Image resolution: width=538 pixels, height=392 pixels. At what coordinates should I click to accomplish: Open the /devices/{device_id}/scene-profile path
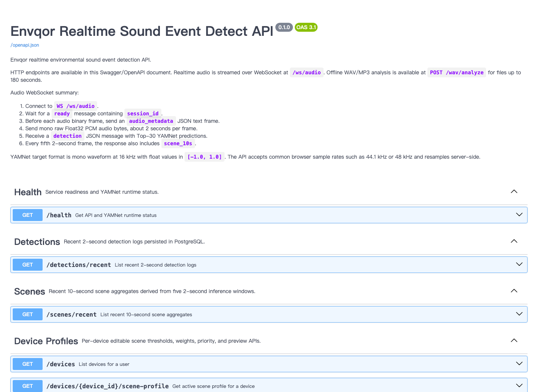108,386
